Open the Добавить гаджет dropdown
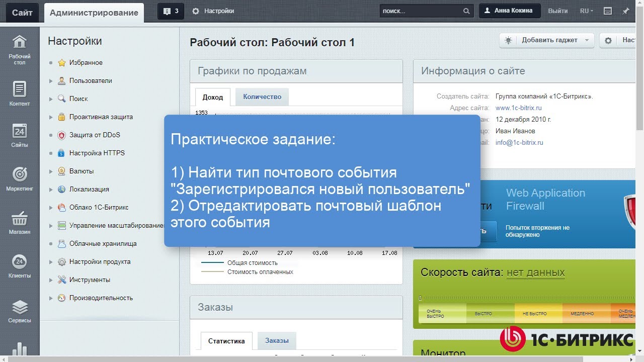 (x=547, y=40)
